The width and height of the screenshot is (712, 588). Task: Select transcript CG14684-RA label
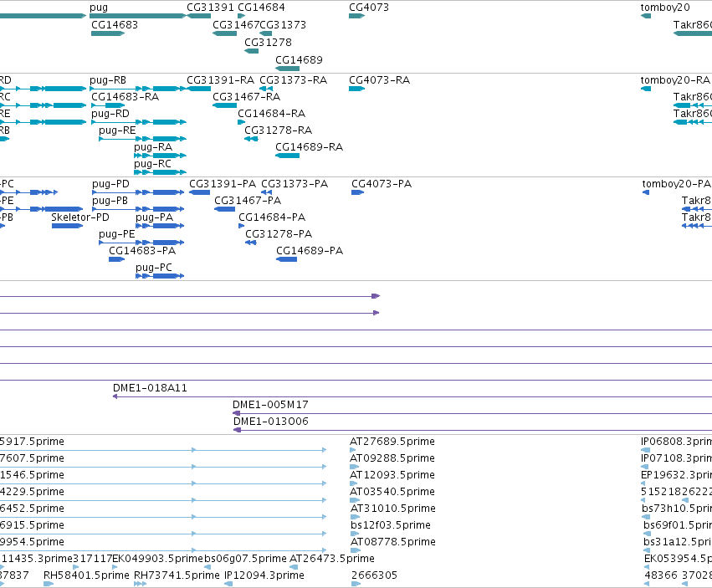pos(272,114)
